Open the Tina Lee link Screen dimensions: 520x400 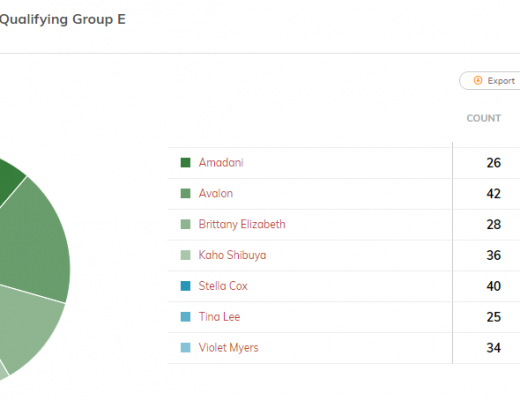point(219,317)
